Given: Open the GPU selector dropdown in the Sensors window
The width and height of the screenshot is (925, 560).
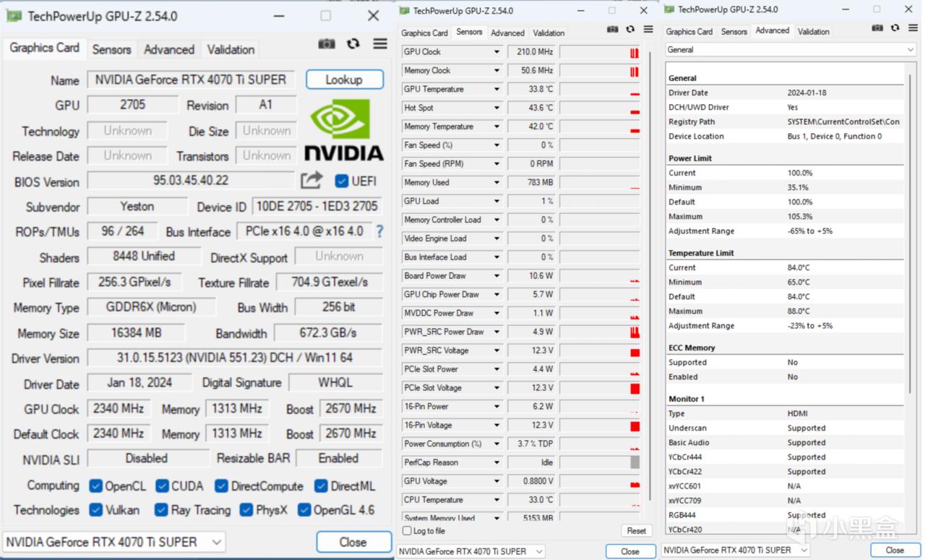Looking at the screenshot, I should (470, 551).
